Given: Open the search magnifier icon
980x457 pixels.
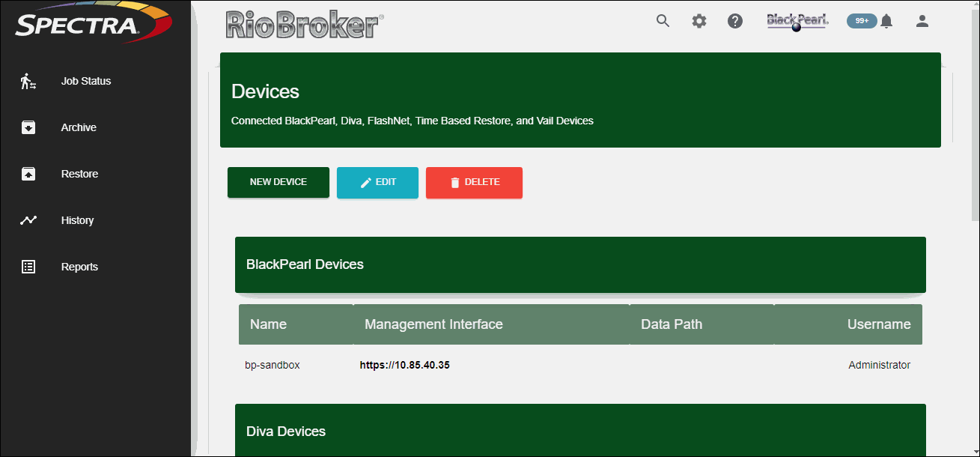Looking at the screenshot, I should pyautogui.click(x=663, y=21).
